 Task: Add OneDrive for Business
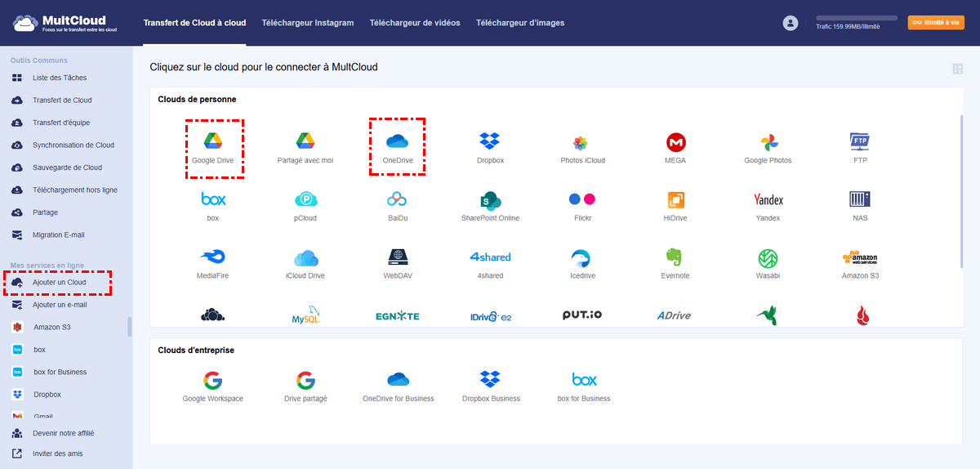tap(398, 386)
